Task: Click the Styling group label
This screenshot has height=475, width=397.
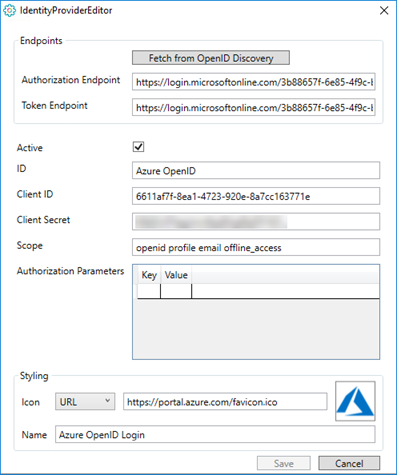Action: [x=34, y=376]
